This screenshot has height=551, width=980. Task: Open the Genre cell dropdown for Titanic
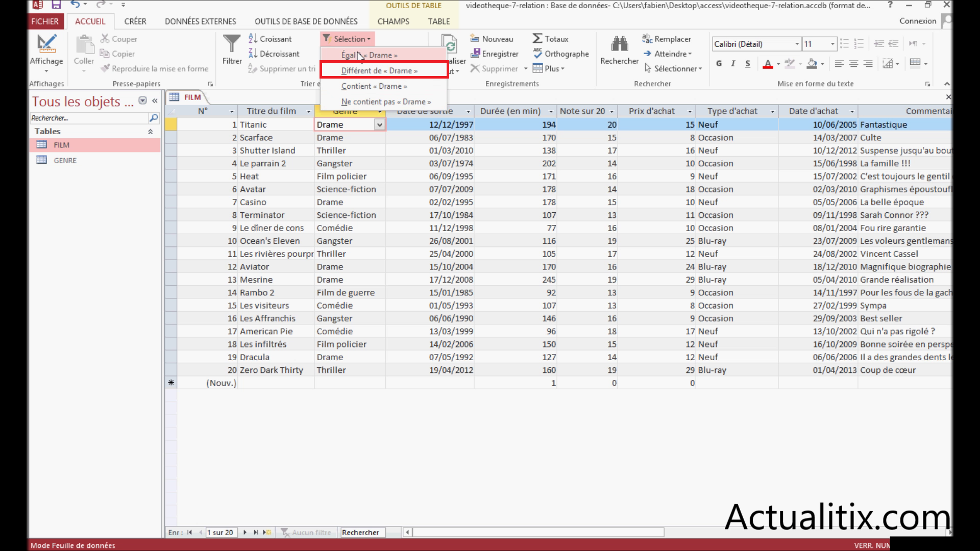[x=379, y=124]
